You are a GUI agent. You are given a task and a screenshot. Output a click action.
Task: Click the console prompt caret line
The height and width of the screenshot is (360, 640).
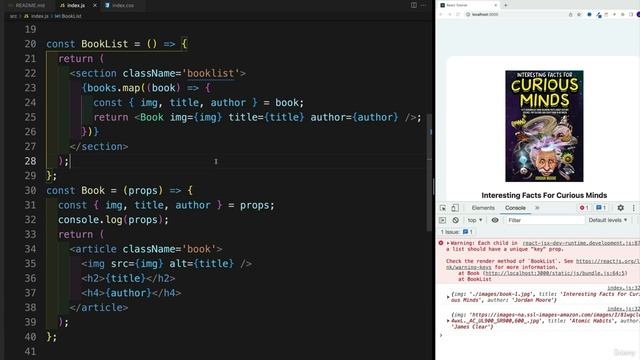point(537,336)
